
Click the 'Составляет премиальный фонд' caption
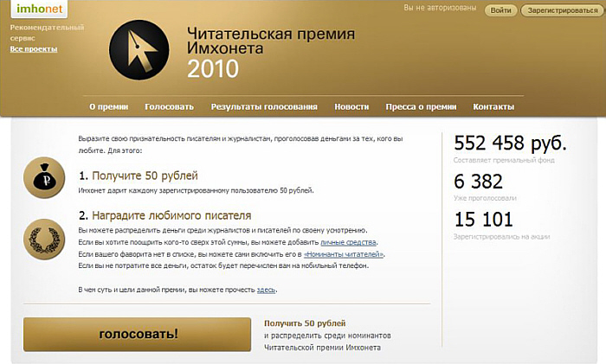point(504,160)
